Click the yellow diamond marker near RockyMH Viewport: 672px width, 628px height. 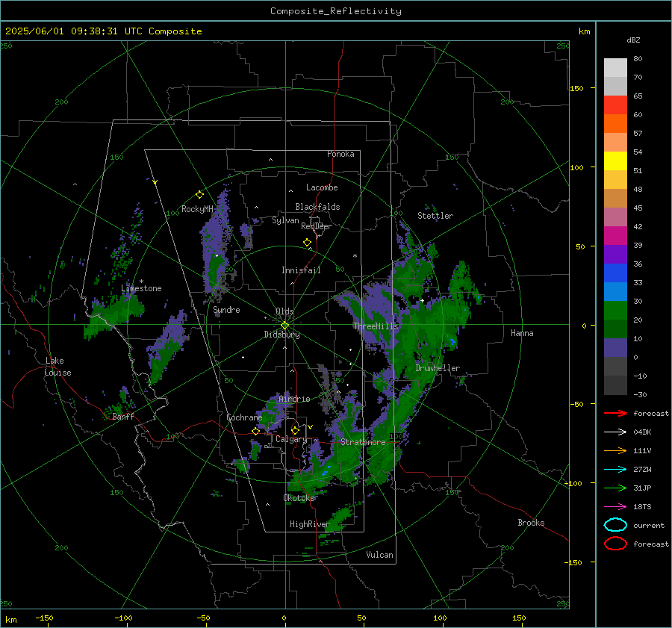[x=199, y=195]
